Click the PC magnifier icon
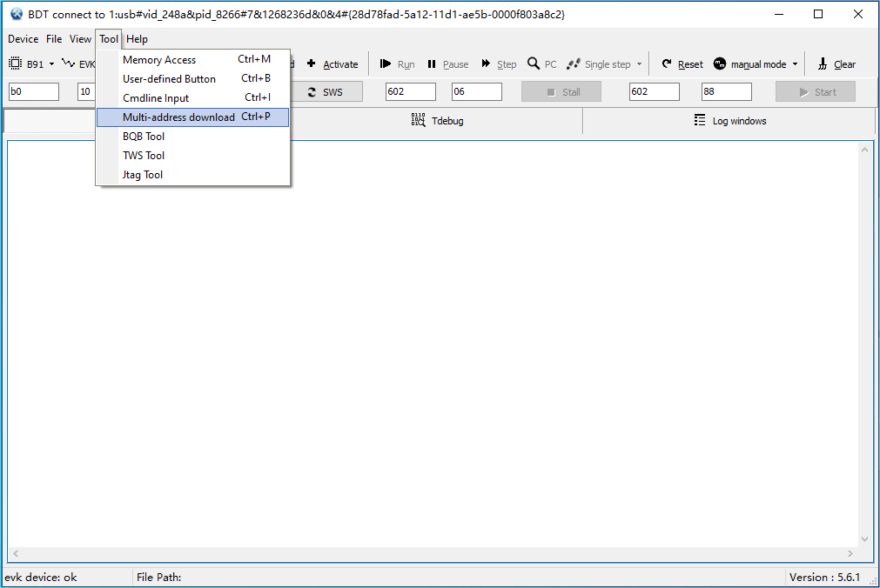 [534, 63]
